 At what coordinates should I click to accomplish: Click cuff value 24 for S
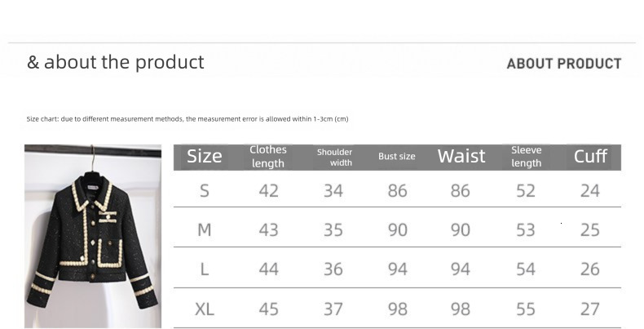590,191
